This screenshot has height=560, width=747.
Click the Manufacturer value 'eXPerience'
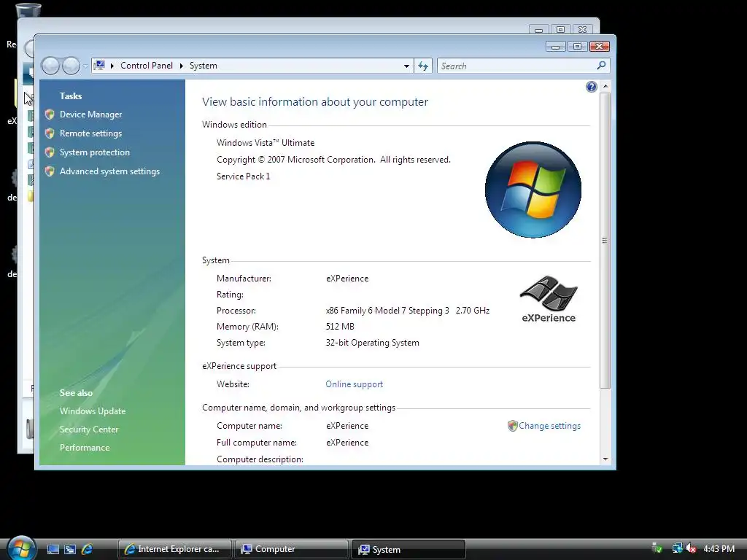point(347,279)
